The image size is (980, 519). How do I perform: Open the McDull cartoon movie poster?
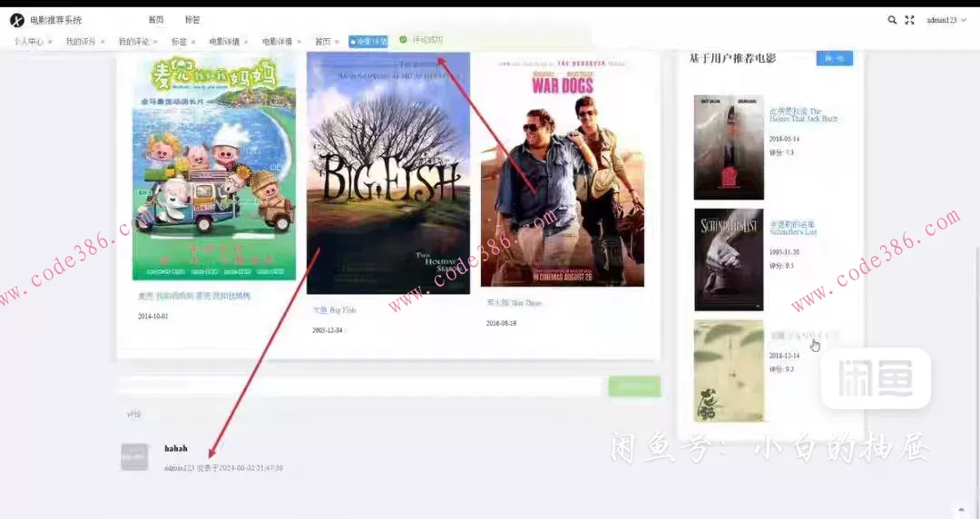[x=214, y=168]
